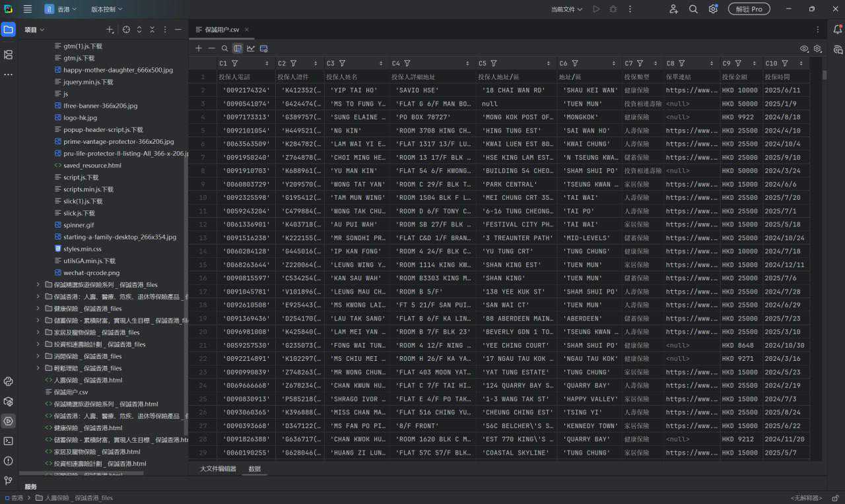Open the AI assistant icon below notifications
845x504 pixels.
point(838,49)
